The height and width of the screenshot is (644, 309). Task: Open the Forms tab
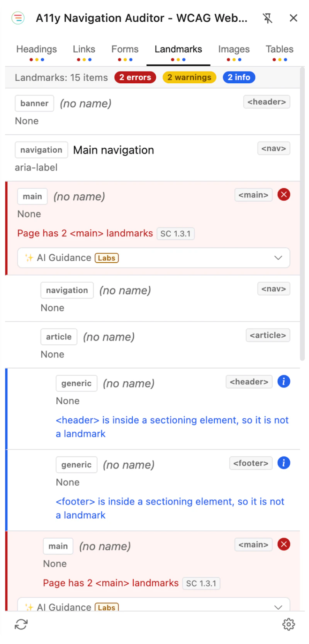125,53
